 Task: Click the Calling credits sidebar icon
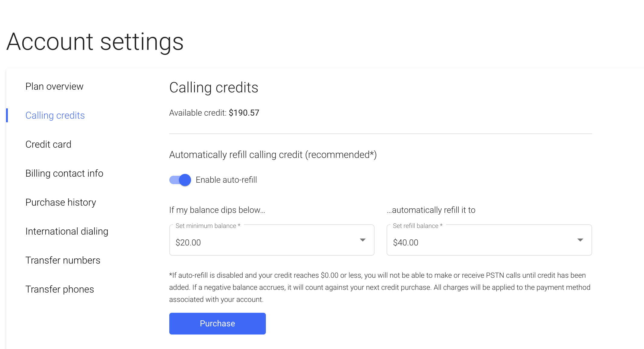click(55, 115)
